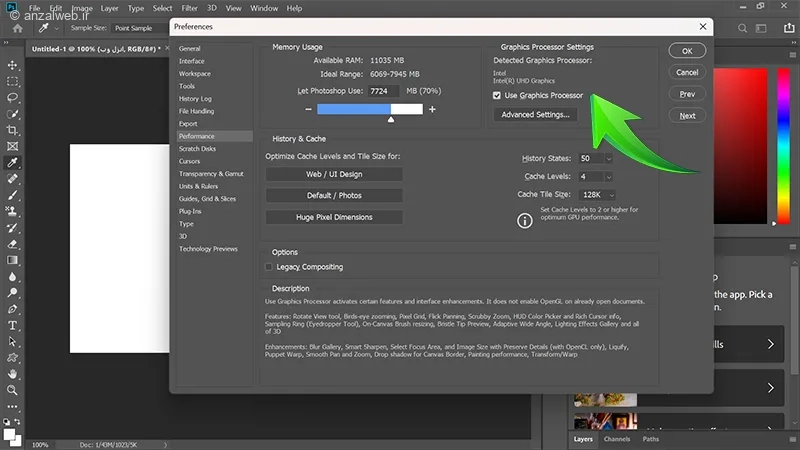Pick the Brush tool in toolbar
This screenshot has height=450, width=800.
click(x=13, y=195)
